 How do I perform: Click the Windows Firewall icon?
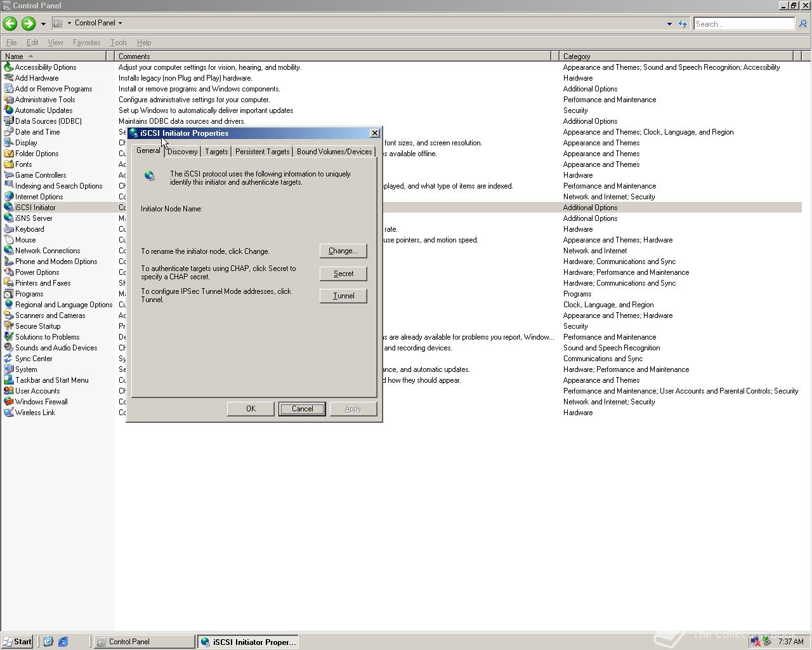pos(8,402)
